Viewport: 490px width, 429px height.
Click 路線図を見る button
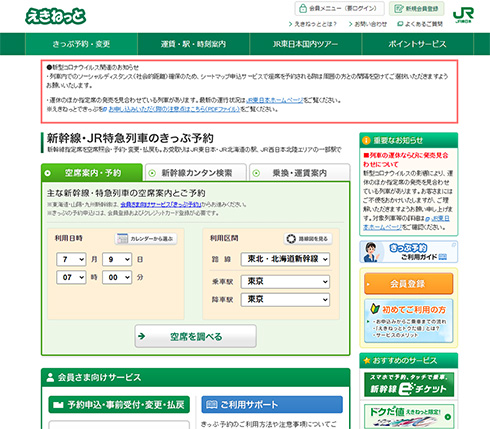(308, 239)
